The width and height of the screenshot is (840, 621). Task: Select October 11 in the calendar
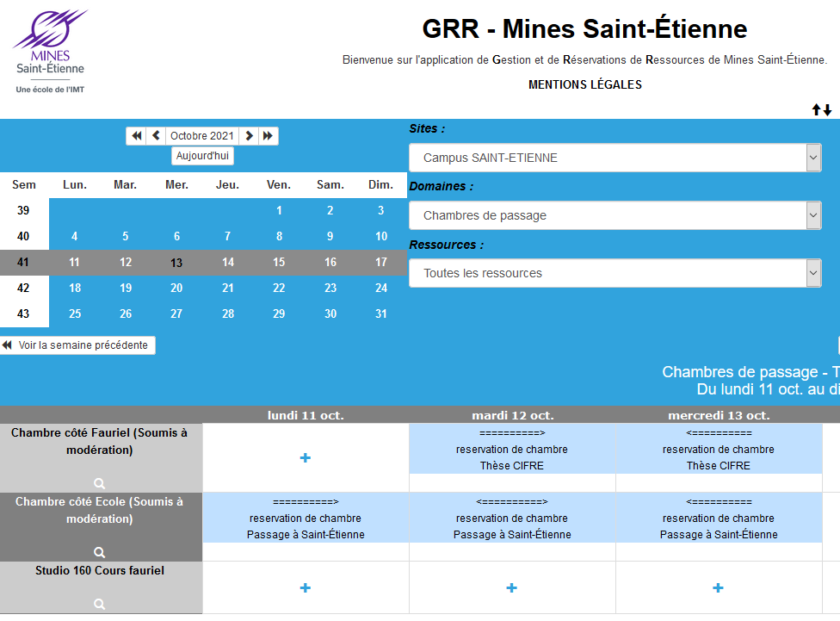point(75,262)
